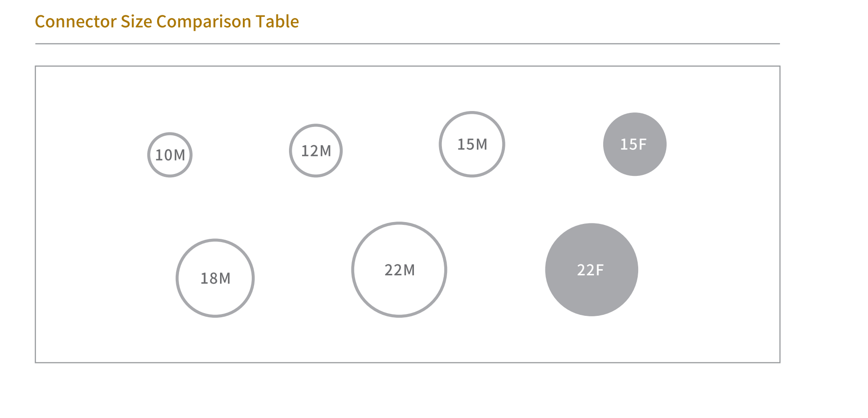
Task: Click the 10M connector circle
Action: [x=170, y=155]
